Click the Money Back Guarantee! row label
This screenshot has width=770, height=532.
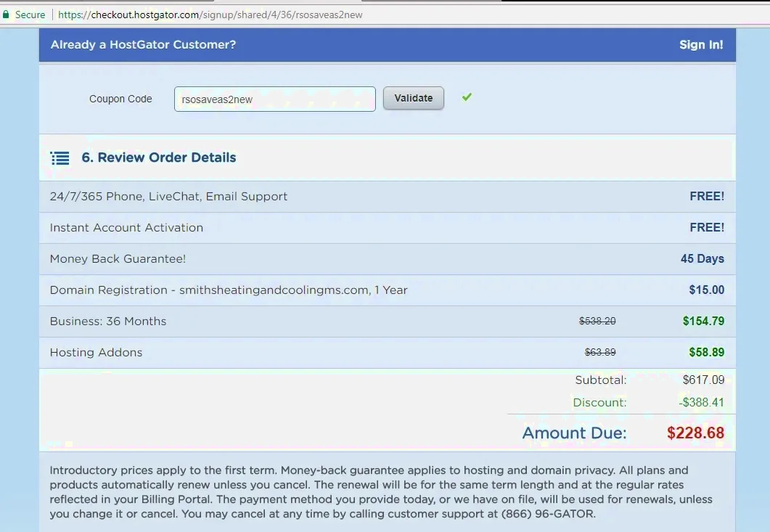coord(118,259)
